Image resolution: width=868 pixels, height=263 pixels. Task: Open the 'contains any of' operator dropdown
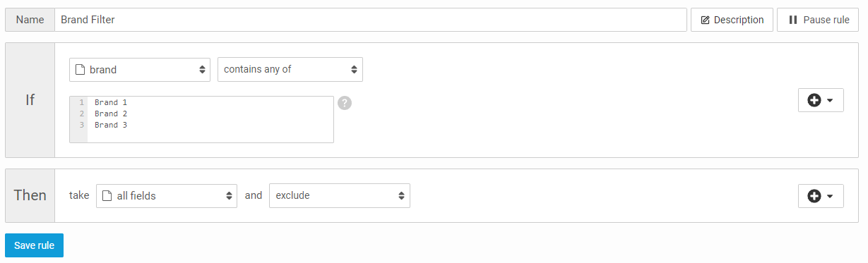tap(290, 69)
